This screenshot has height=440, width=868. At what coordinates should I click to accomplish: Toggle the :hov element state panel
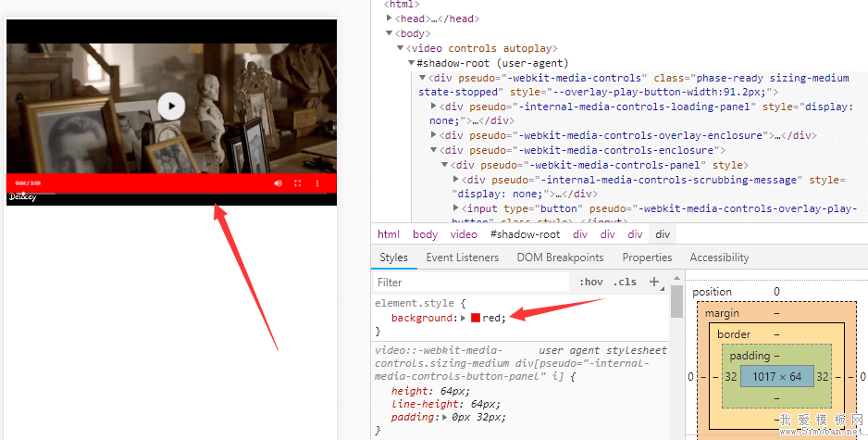pyautogui.click(x=591, y=283)
